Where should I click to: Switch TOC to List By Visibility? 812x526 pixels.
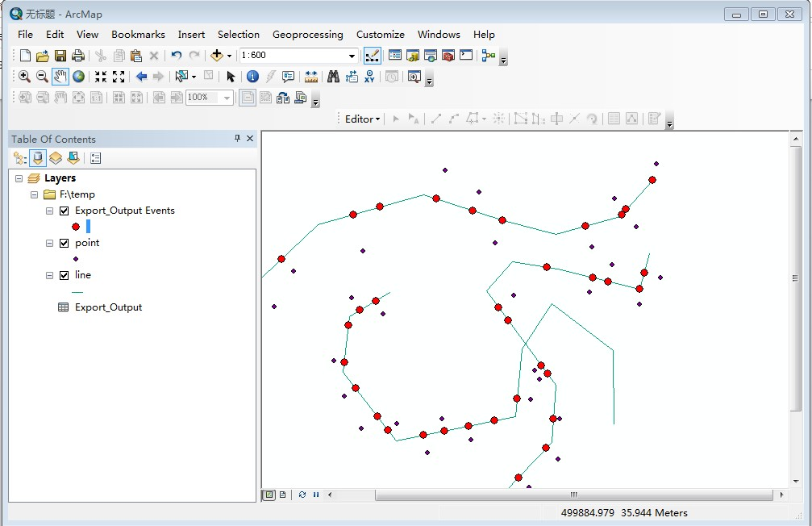[56, 158]
